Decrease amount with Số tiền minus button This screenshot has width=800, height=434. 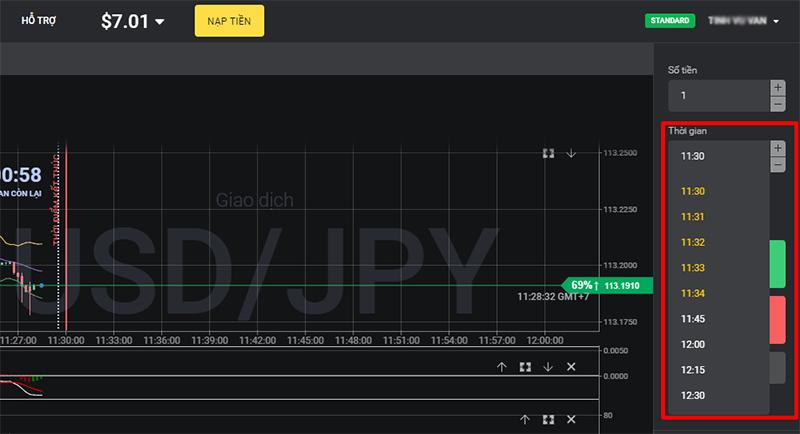coord(778,104)
